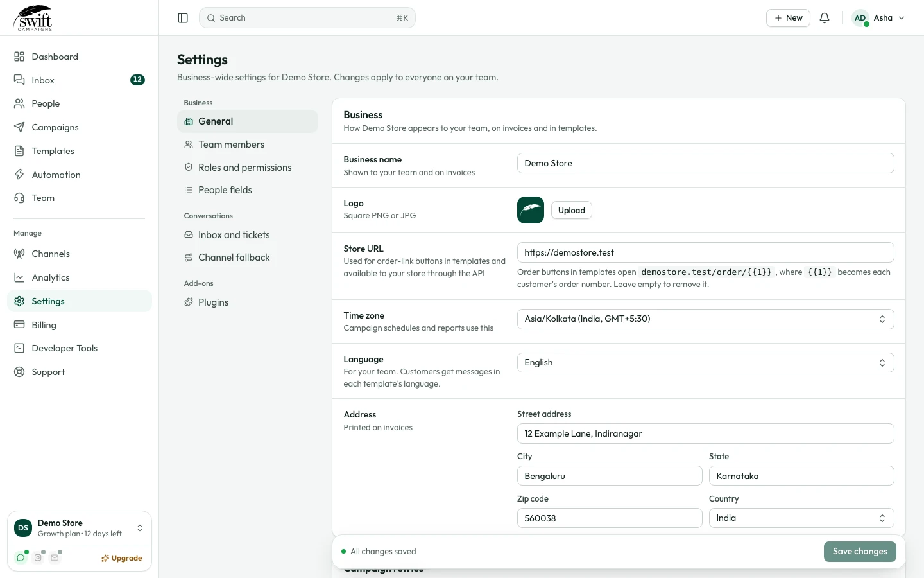Viewport: 924px width, 578px height.
Task: Click the New button
Action: pyautogui.click(x=788, y=18)
